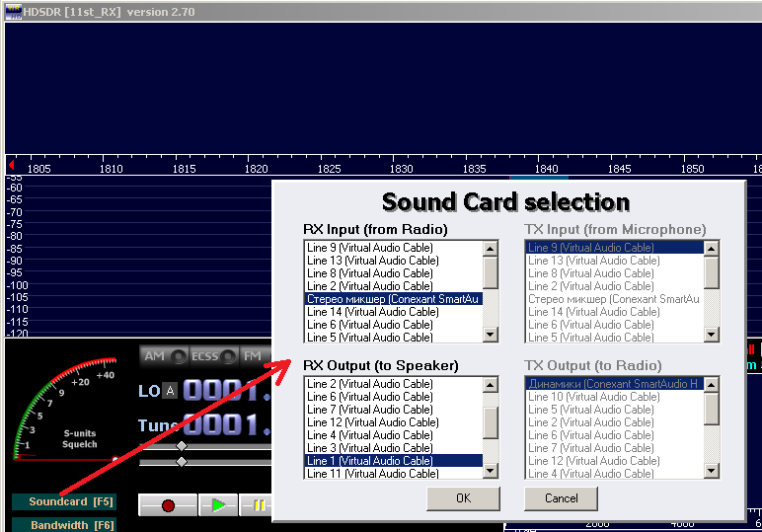This screenshot has width=762, height=532.
Task: Click the red Record button
Action: (x=168, y=505)
